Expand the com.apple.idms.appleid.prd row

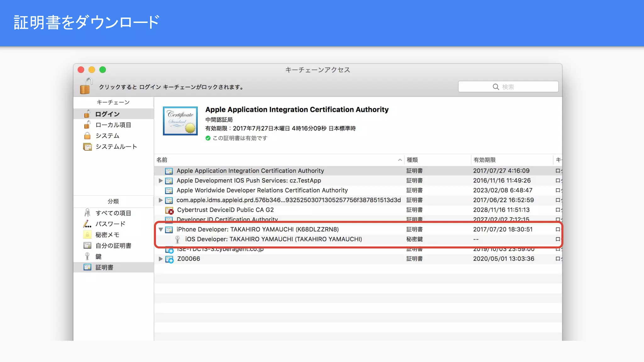pyautogui.click(x=161, y=200)
